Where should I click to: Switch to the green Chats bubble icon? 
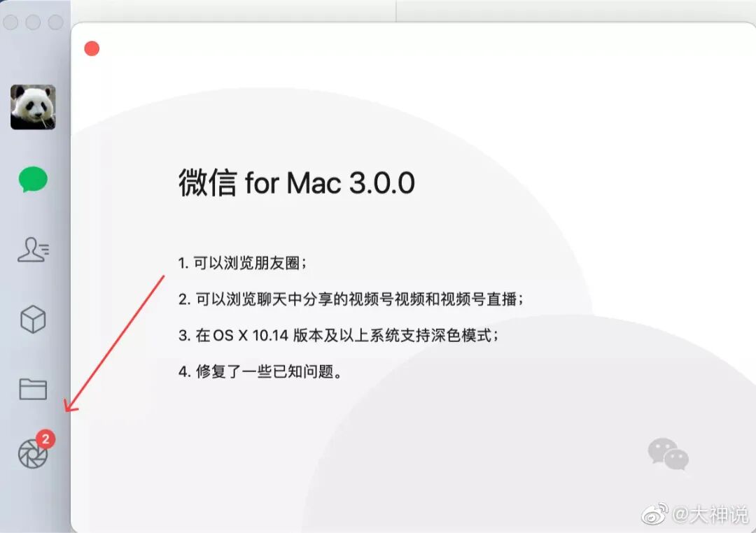(33, 180)
